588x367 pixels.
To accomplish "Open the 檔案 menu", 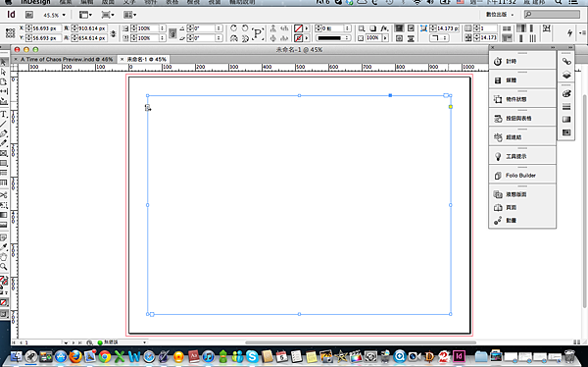I will (66, 2).
